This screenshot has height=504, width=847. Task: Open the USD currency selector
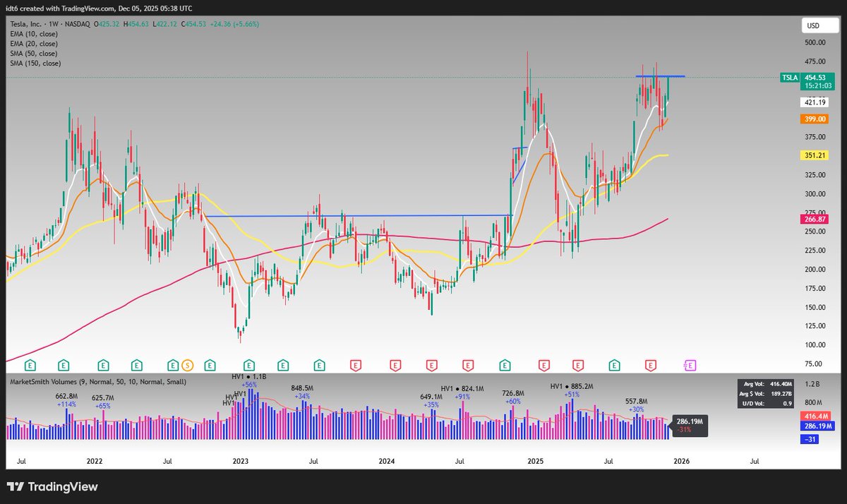point(819,25)
